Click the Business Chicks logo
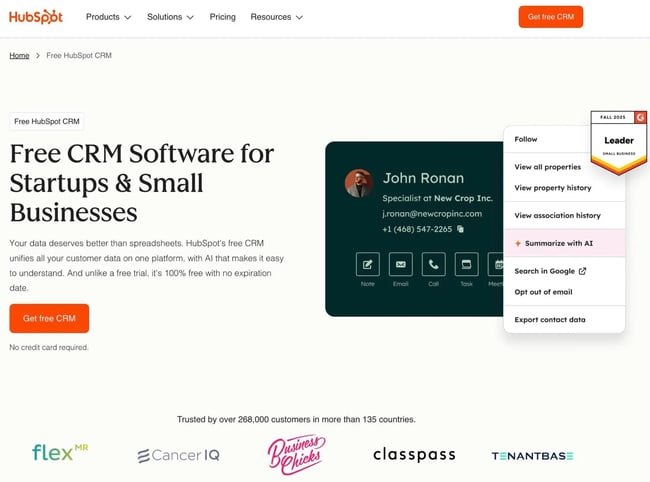Viewport: 650px width, 482px height. [x=296, y=454]
